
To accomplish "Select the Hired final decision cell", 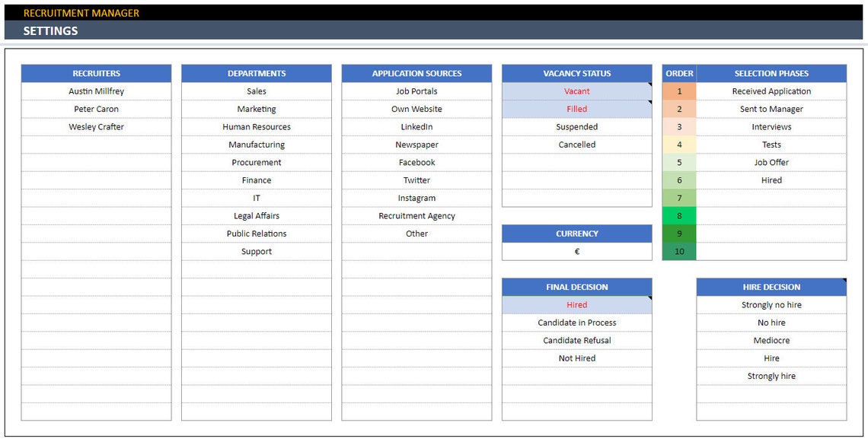I will point(577,304).
